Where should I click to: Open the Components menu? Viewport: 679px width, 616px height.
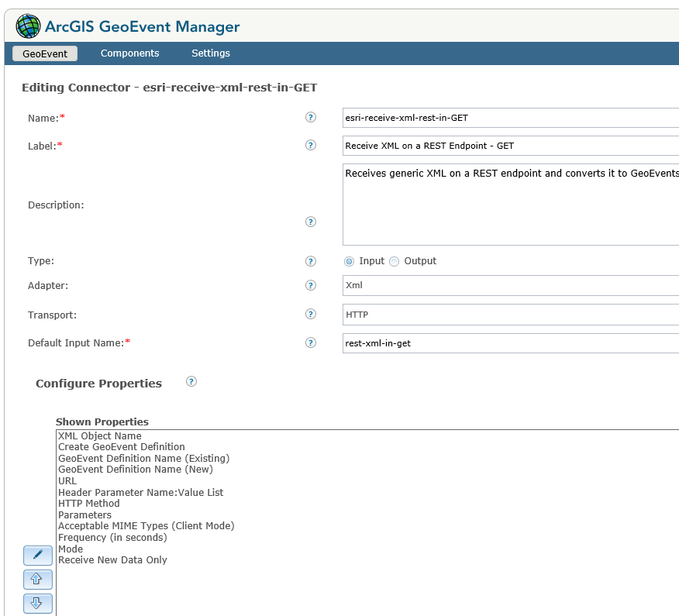tap(130, 53)
